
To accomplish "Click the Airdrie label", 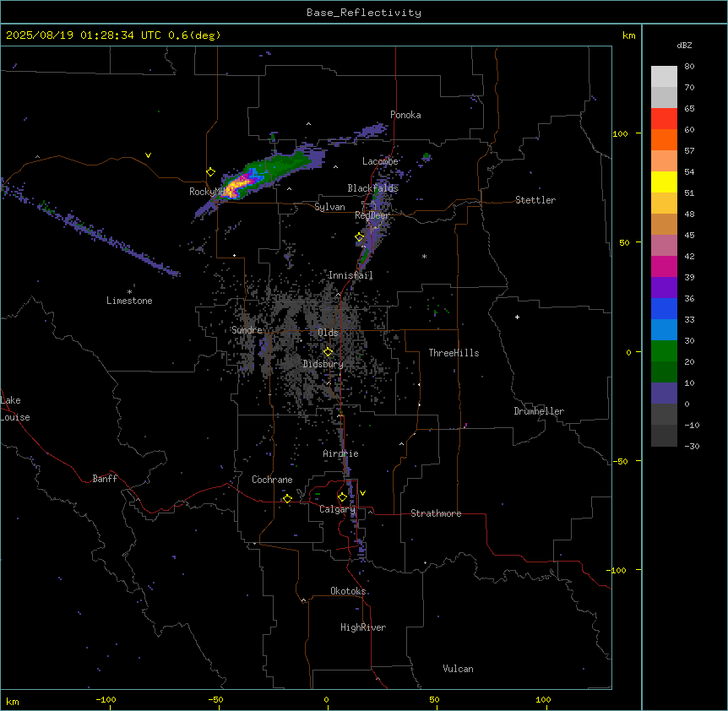I will [x=341, y=453].
